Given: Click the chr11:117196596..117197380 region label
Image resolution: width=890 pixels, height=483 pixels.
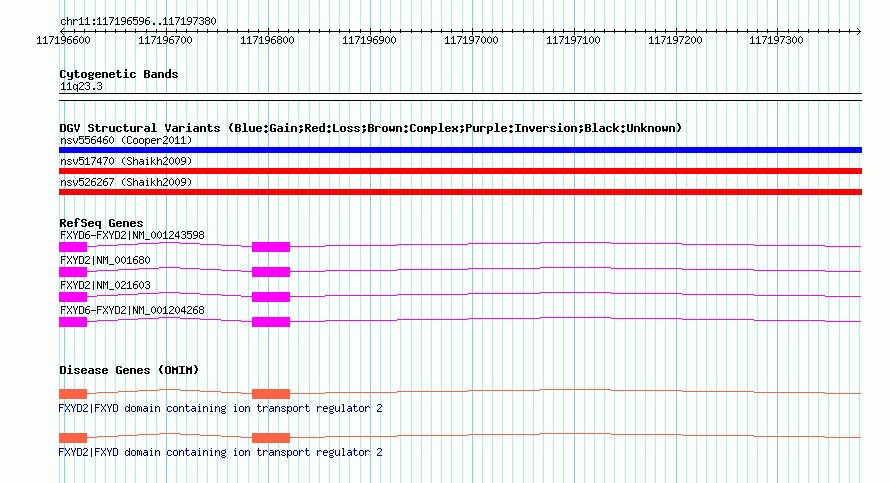Looking at the screenshot, I should (138, 21).
